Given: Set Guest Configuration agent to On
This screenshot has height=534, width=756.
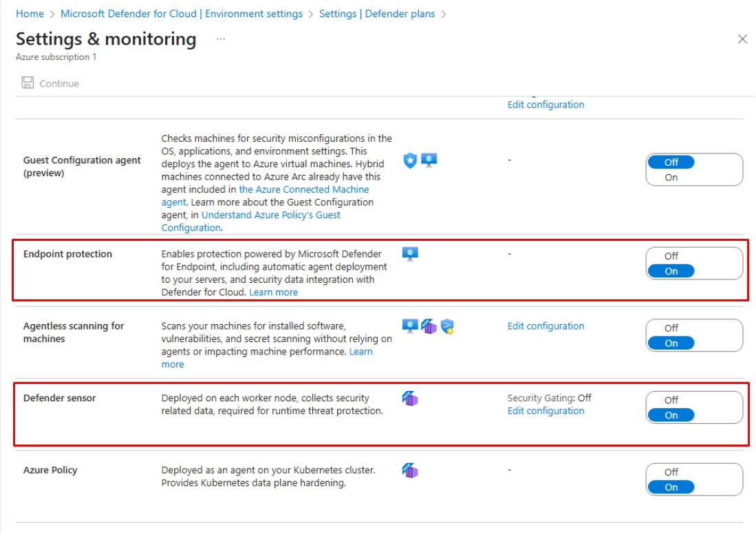Looking at the screenshot, I should 671,178.
